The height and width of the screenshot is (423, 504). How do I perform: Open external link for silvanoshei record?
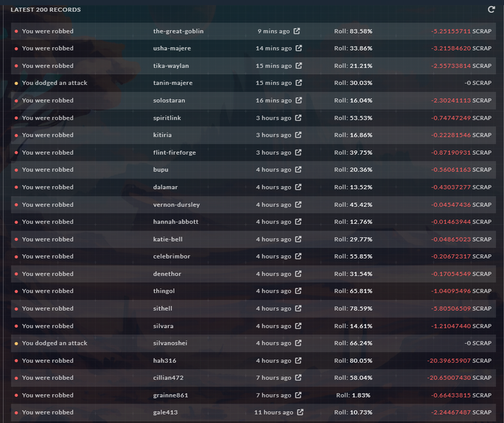pyautogui.click(x=299, y=343)
